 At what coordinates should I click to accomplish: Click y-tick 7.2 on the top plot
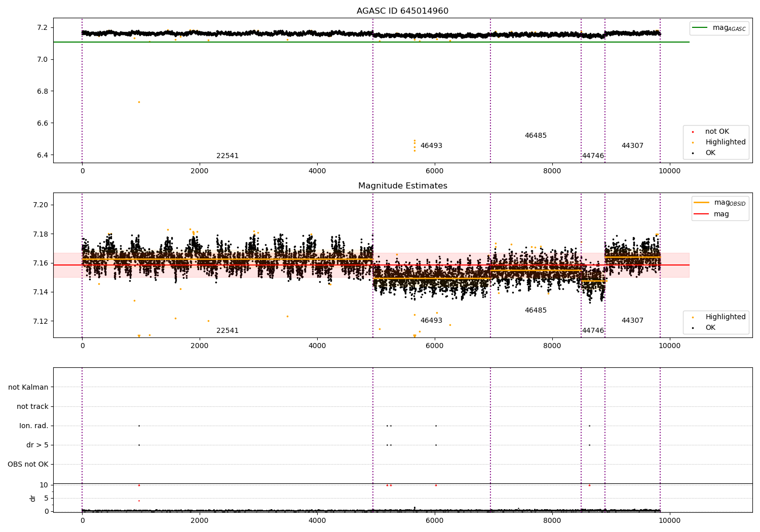click(x=43, y=27)
